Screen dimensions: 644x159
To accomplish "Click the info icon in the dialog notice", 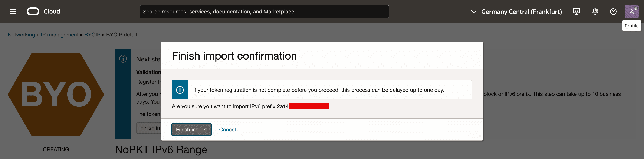I will tap(180, 90).
